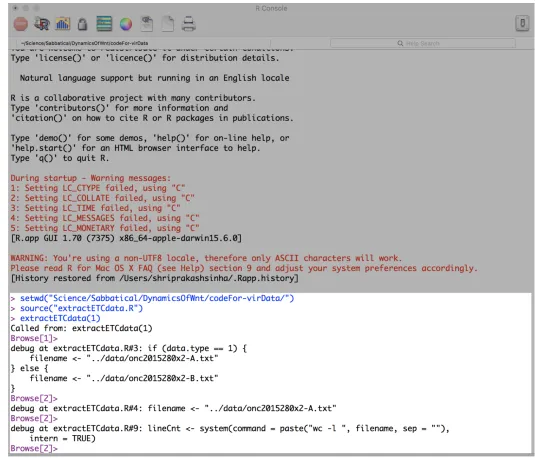Click the line "Type 'q()' to quit R."
535x458 pixels.
[60, 158]
